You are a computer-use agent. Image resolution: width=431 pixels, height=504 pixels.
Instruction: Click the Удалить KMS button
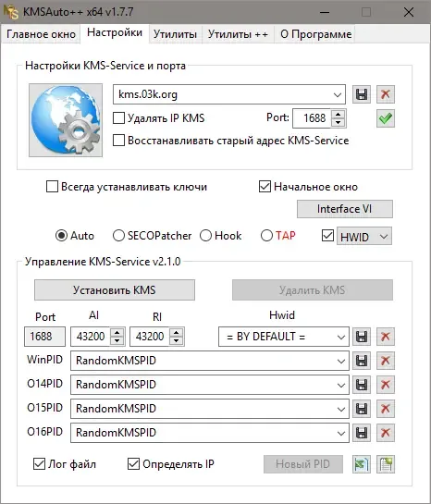click(313, 290)
